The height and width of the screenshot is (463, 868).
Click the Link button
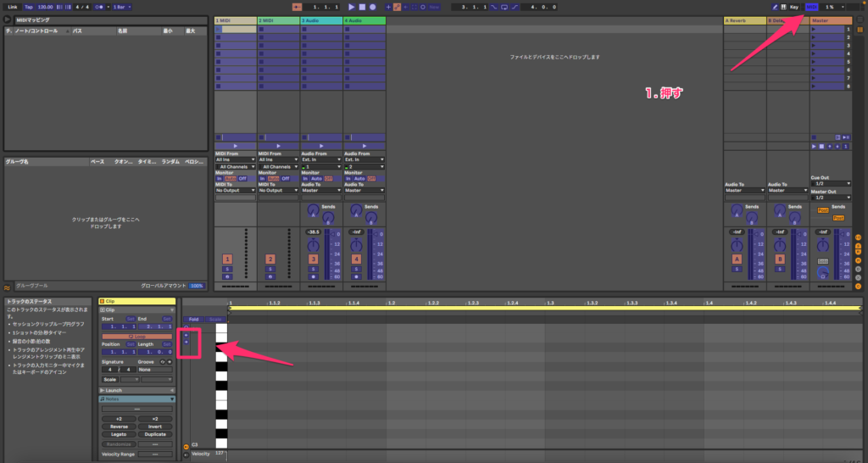(x=12, y=7)
